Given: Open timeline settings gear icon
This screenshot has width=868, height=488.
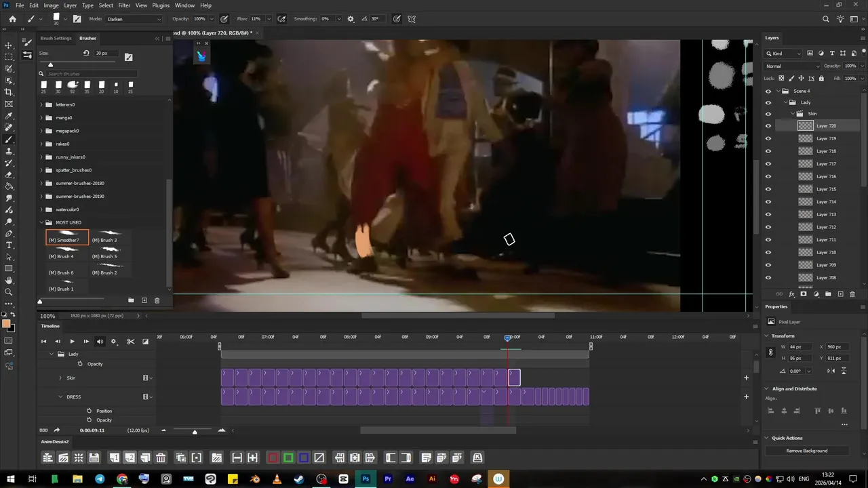Looking at the screenshot, I should (113, 342).
